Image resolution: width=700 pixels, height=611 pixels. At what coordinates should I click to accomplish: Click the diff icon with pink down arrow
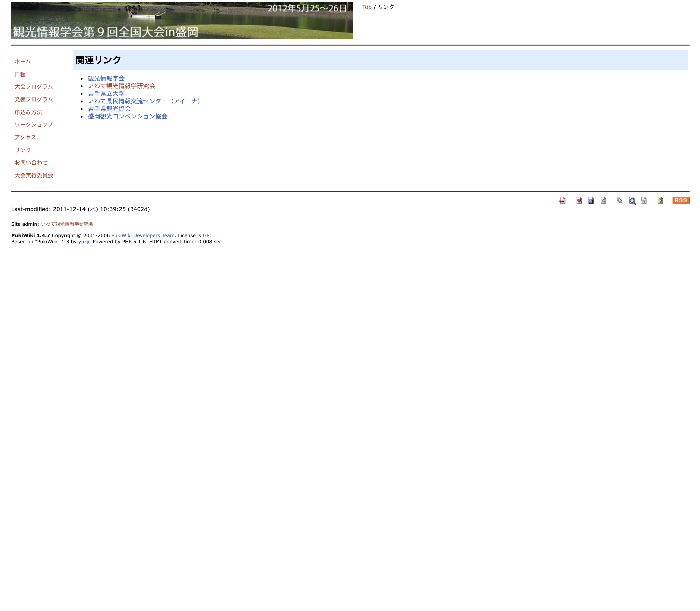[x=579, y=200]
